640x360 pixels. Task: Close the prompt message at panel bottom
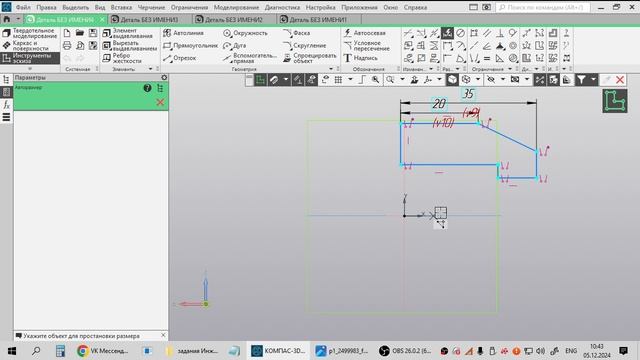tap(163, 335)
